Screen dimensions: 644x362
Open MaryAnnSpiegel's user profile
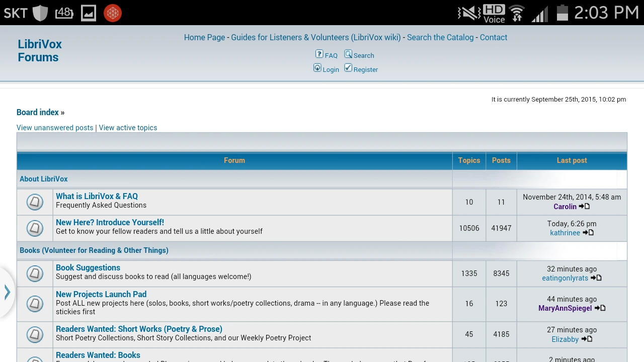coord(565,308)
